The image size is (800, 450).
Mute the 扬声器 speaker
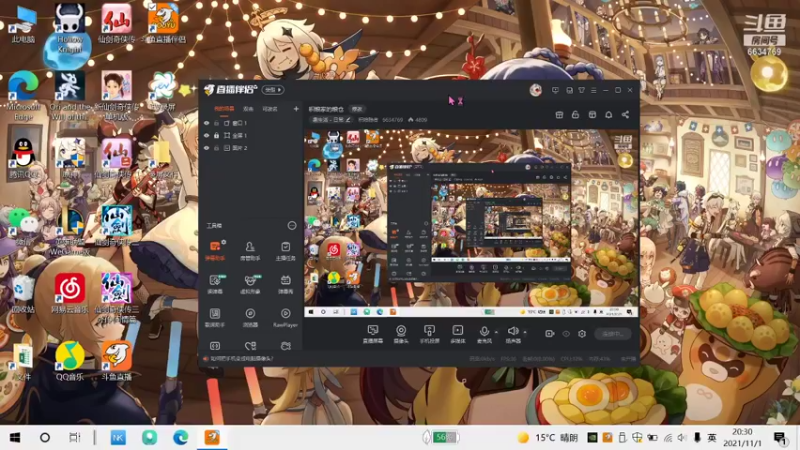pos(513,334)
